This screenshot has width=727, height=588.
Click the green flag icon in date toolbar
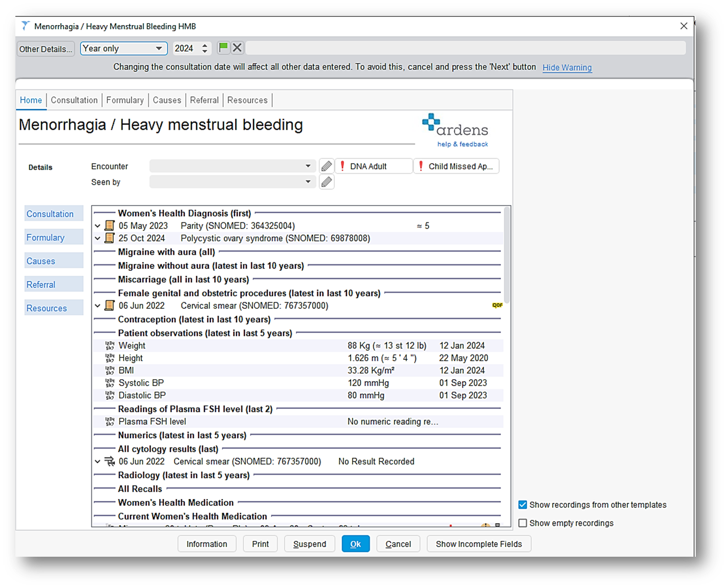click(223, 48)
